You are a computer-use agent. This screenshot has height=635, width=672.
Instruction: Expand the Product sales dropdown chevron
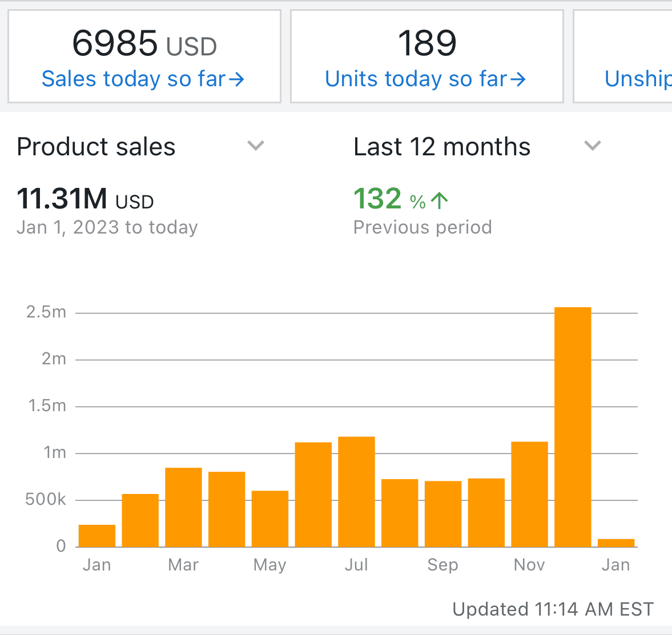[x=255, y=146]
